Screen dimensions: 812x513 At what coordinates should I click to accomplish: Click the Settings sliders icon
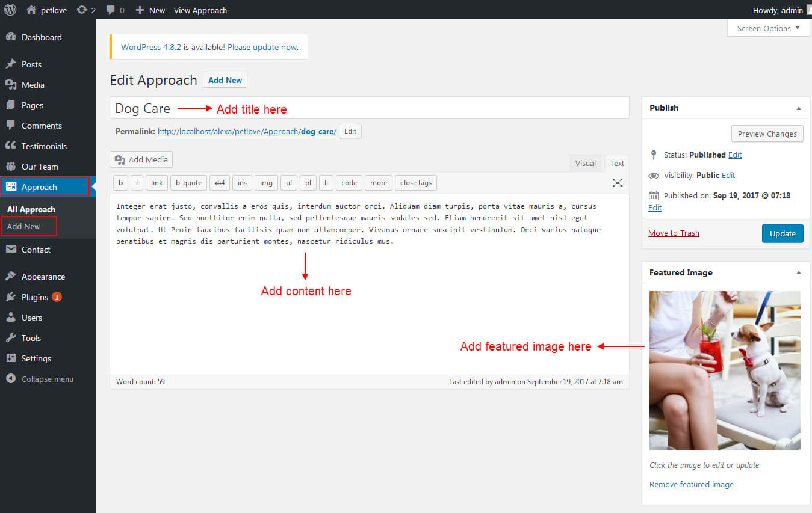pos(11,358)
